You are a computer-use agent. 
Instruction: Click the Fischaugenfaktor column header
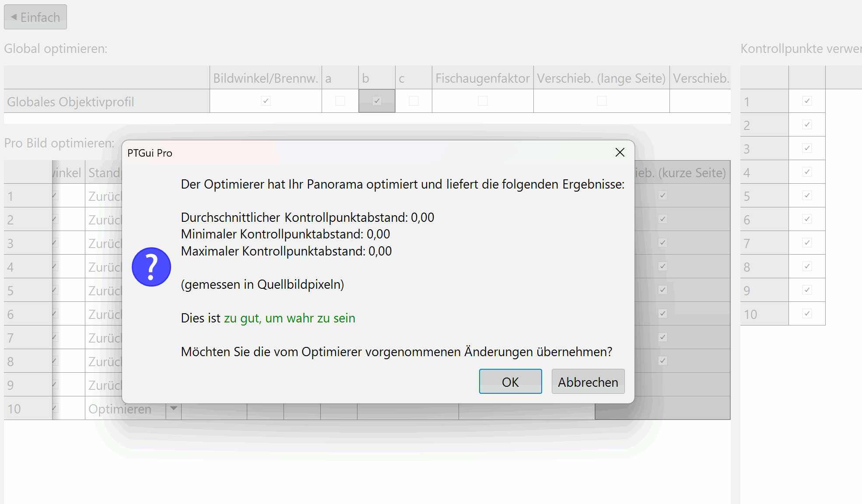point(482,78)
